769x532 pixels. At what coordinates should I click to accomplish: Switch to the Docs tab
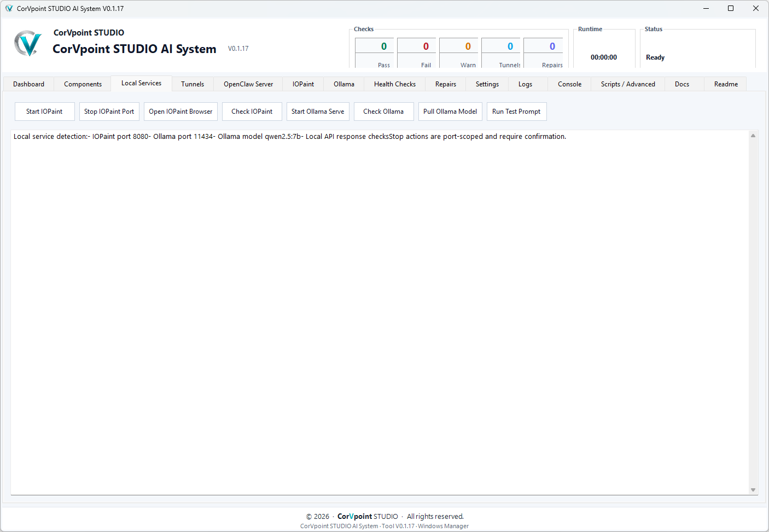click(x=682, y=84)
